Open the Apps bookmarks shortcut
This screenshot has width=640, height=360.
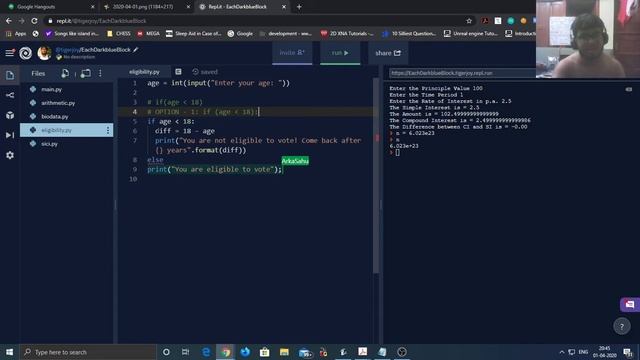(16, 33)
